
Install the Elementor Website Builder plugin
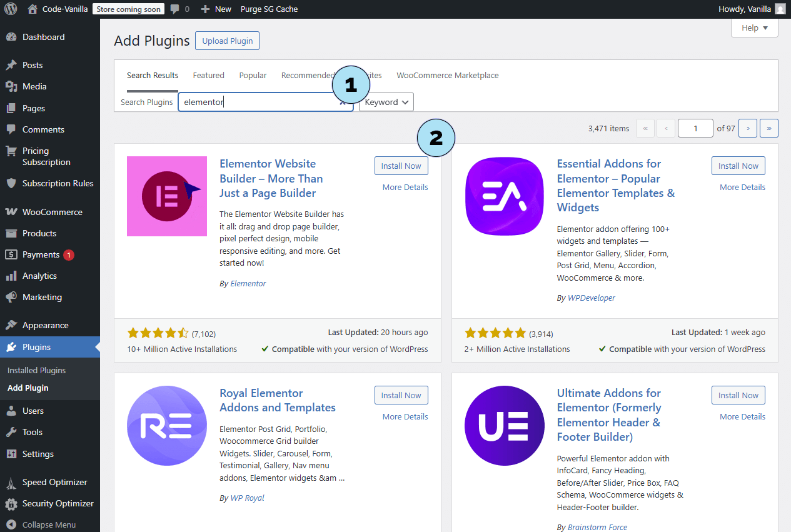pos(401,166)
